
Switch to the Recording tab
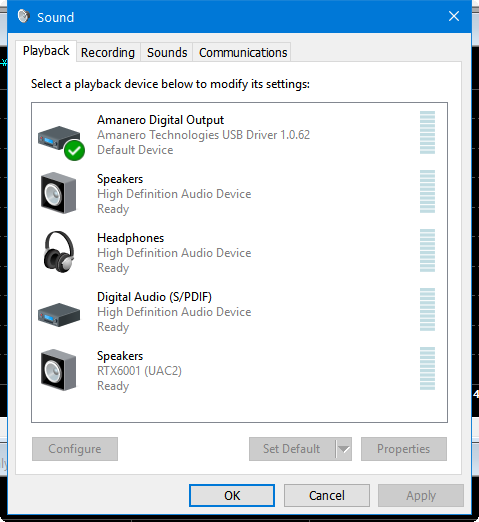pos(108,52)
